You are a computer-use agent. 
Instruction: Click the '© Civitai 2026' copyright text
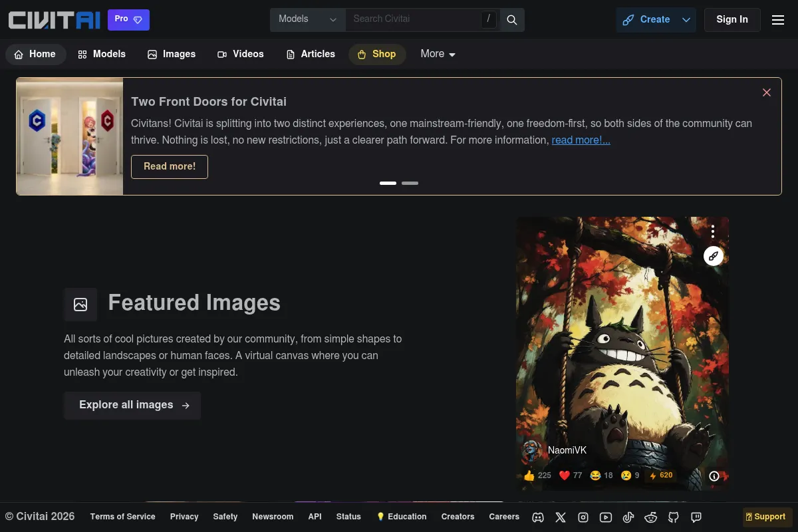coord(40,517)
